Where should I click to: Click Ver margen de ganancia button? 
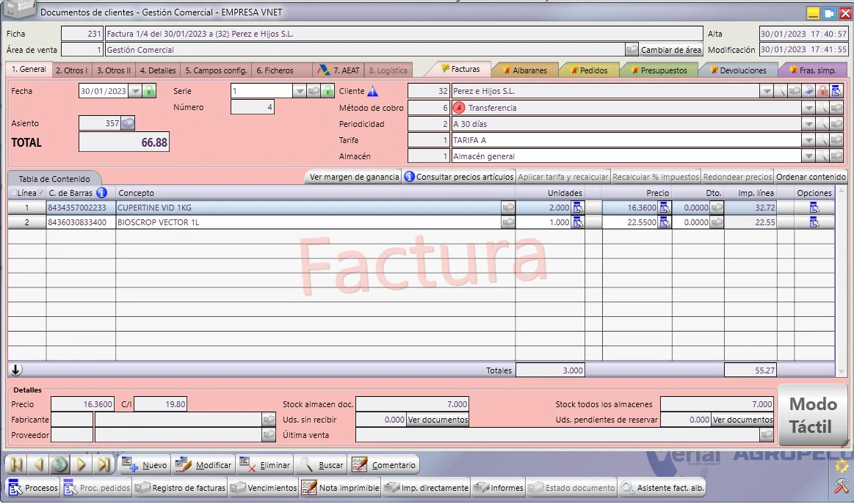click(355, 177)
